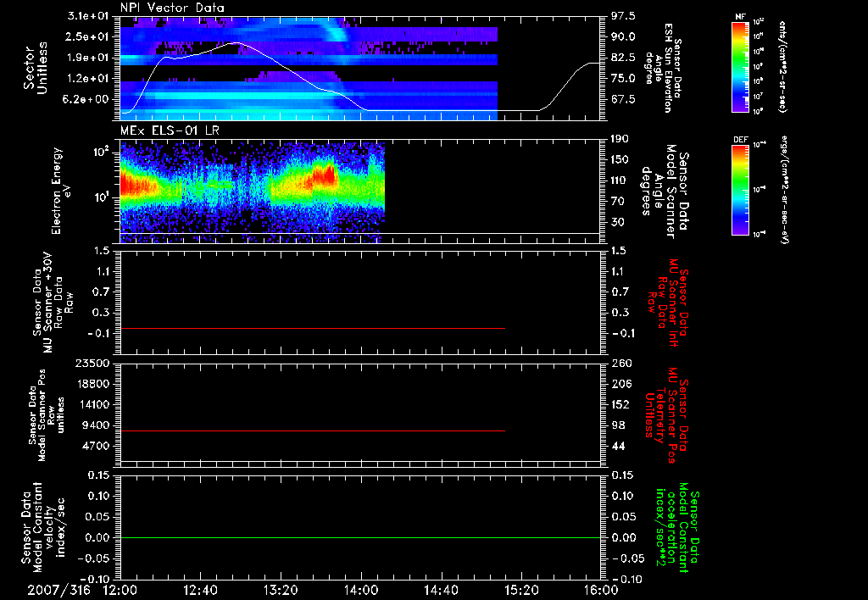Click the 'Sector Unitless' axis label
The image size is (868, 600).
point(35,68)
